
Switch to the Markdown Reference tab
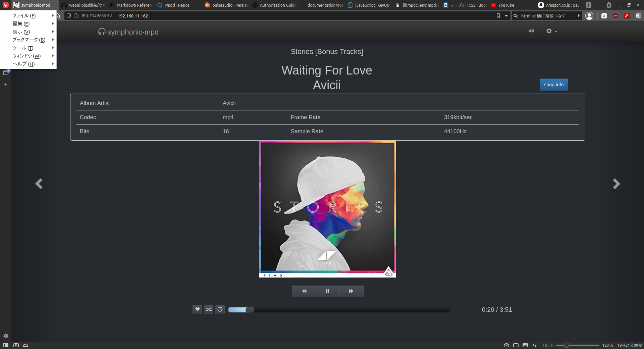coord(130,5)
